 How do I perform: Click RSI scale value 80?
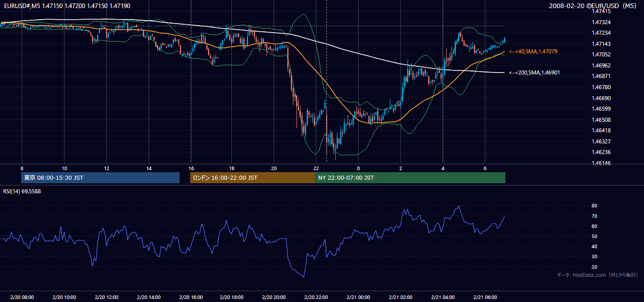tap(595, 206)
